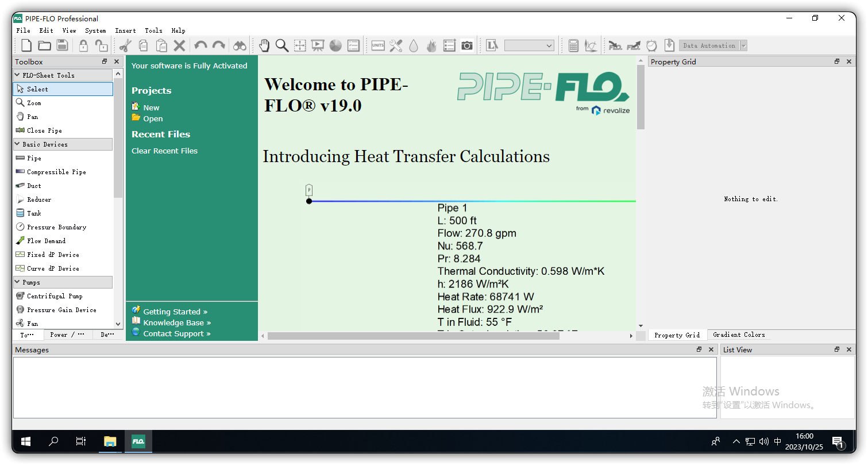Open the fluid properties droplet icon

point(414,45)
